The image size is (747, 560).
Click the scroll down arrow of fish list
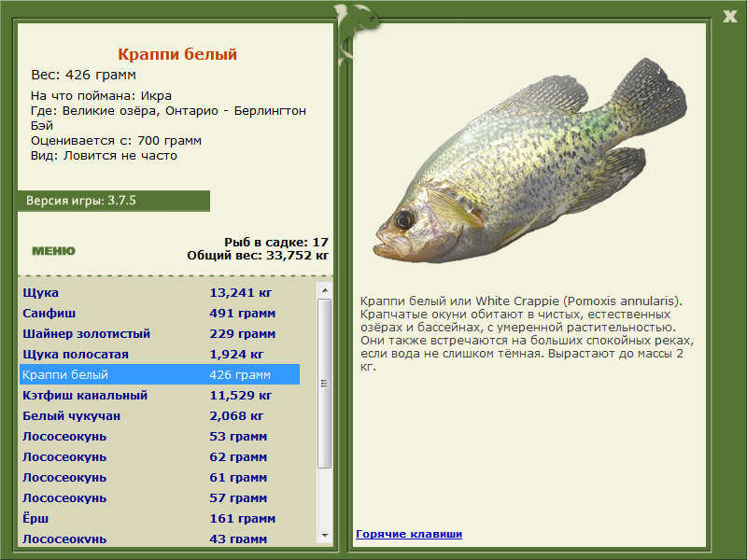pyautogui.click(x=325, y=535)
